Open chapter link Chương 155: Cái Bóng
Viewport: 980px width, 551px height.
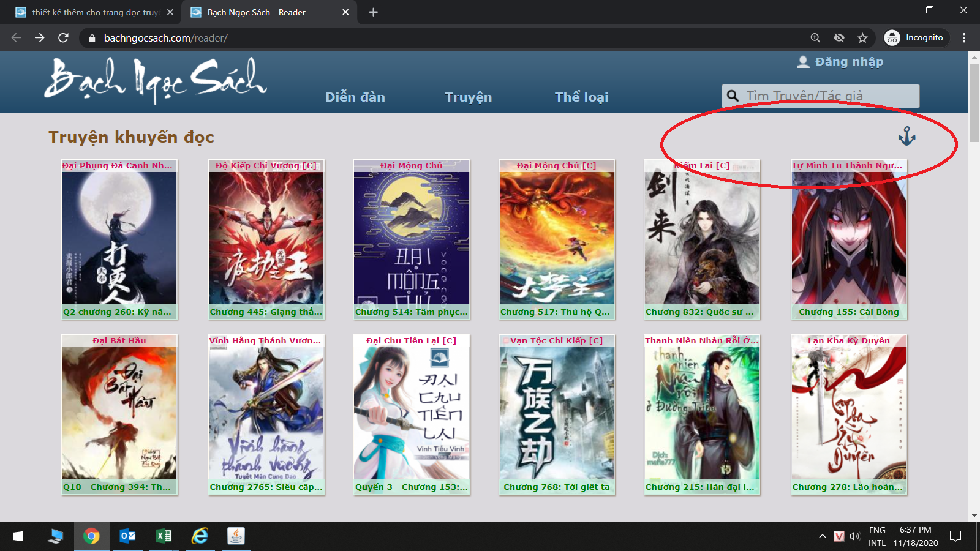(848, 312)
